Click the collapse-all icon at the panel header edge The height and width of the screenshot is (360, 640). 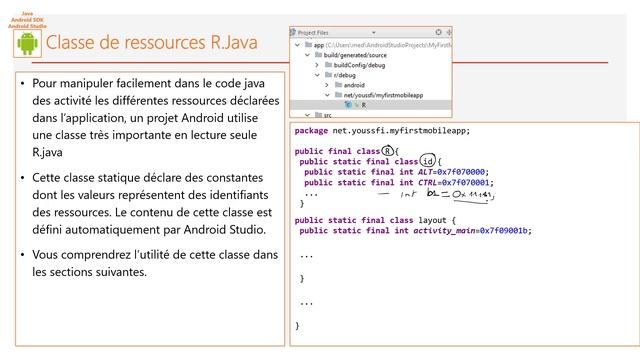[449, 32]
